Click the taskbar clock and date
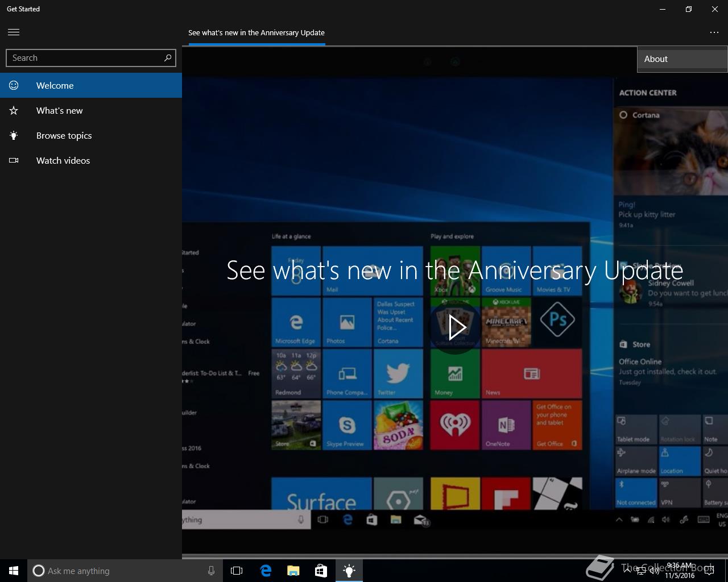Screen dimensions: 728x582 pyautogui.click(x=679, y=571)
